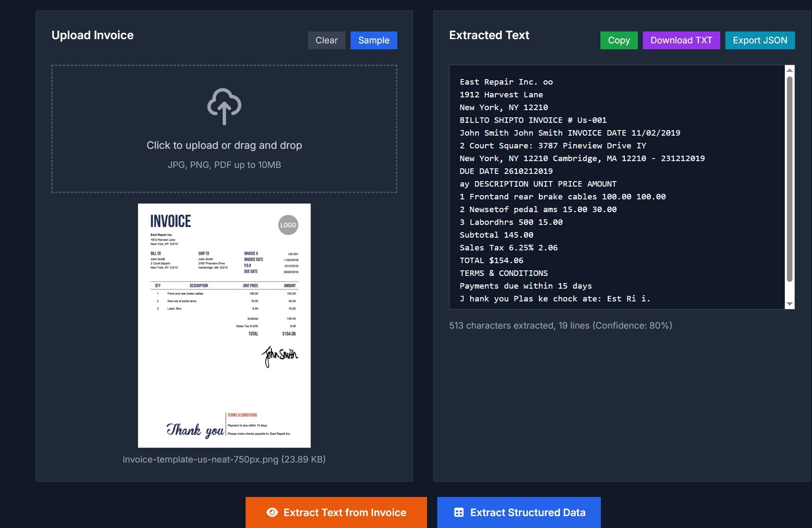Click the cloud upload icon
Image resolution: width=812 pixels, height=528 pixels.
[x=224, y=106]
